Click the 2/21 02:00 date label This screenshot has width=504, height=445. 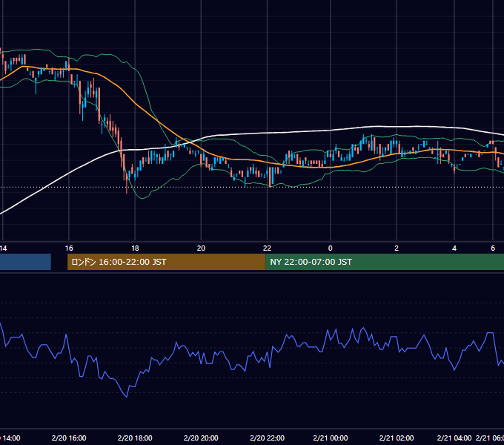397,438
